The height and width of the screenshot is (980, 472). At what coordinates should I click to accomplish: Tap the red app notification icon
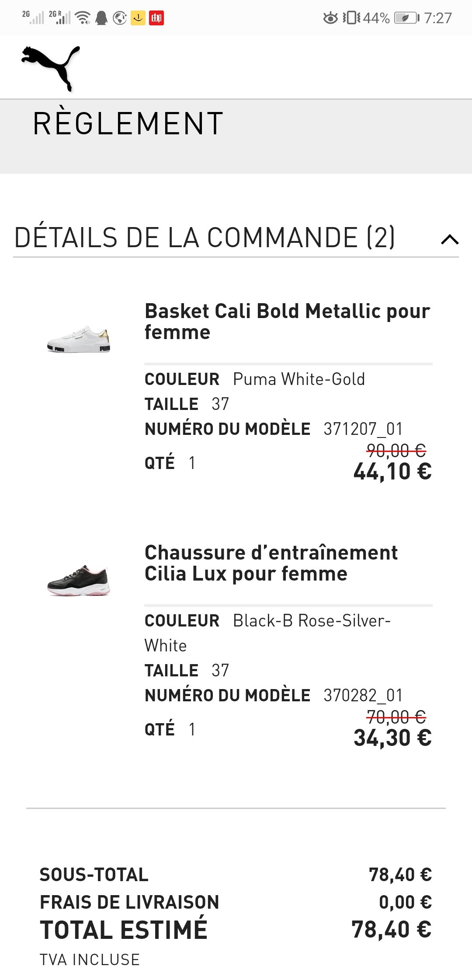point(156,18)
